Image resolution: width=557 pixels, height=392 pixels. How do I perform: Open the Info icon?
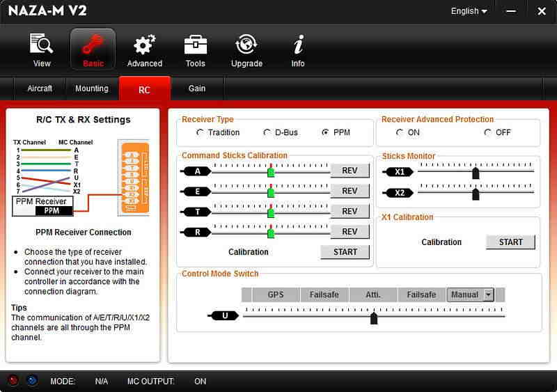(298, 45)
